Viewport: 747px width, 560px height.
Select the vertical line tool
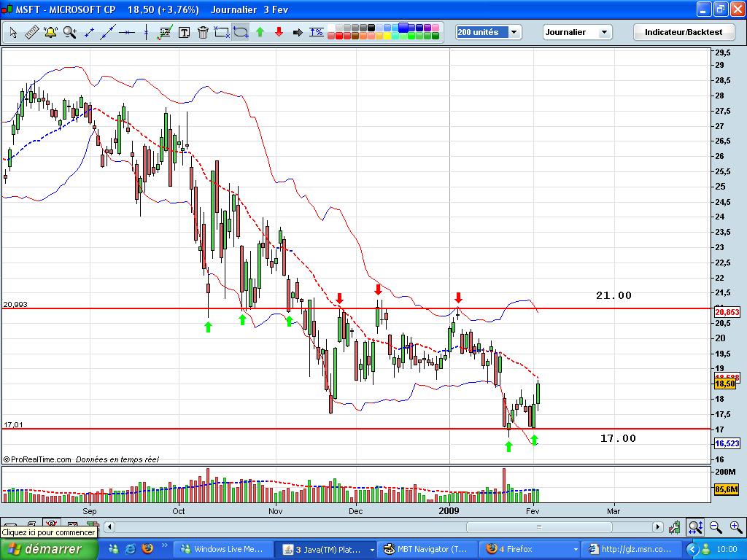click(x=146, y=32)
